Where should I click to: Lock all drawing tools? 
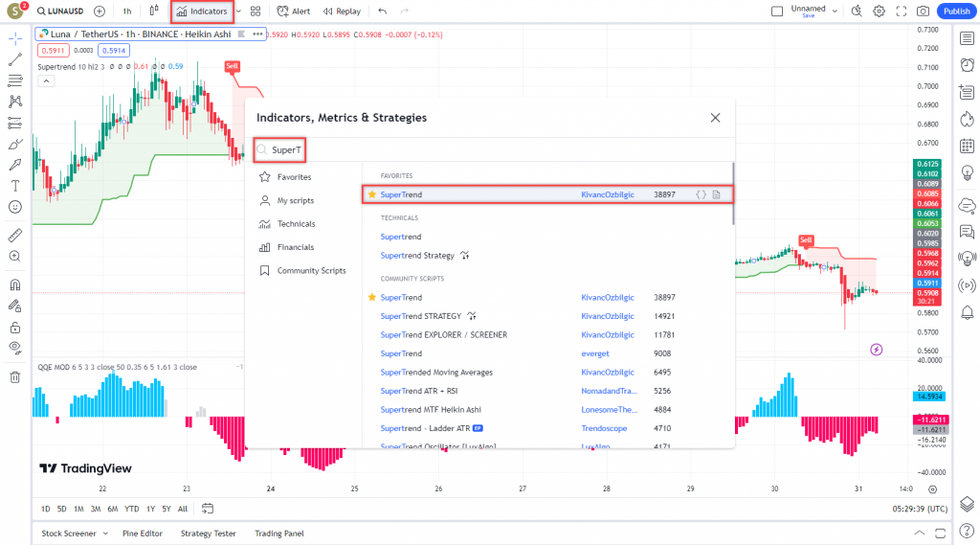pos(15,328)
